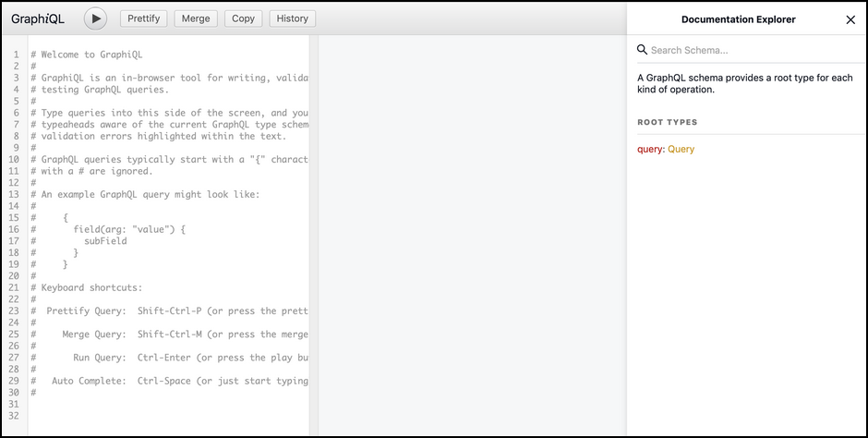Select line '# Welcome to GraphiQL'
The height and width of the screenshot is (438, 868).
(x=87, y=55)
